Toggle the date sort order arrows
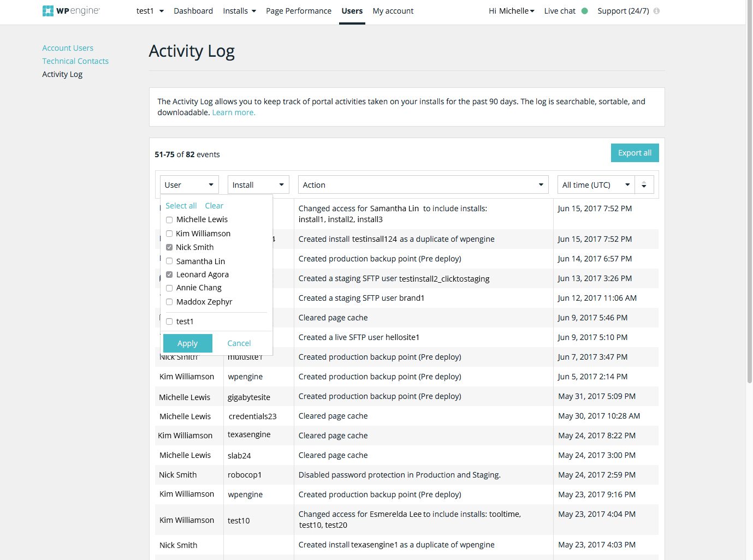 click(x=644, y=185)
